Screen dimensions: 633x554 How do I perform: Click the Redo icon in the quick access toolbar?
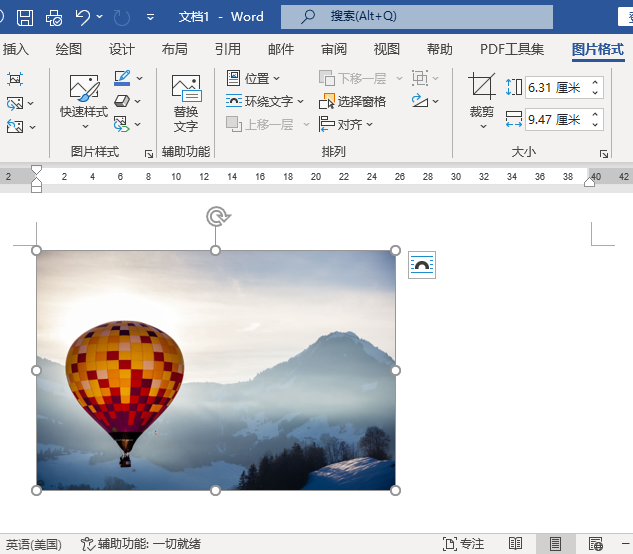click(122, 17)
